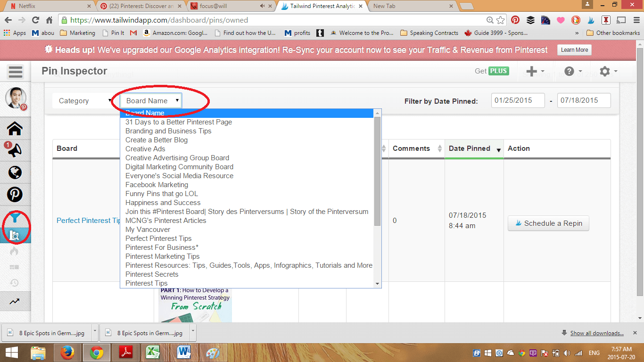Open the trend line chart sidebar icon
This screenshot has height=362, width=644.
[15, 302]
